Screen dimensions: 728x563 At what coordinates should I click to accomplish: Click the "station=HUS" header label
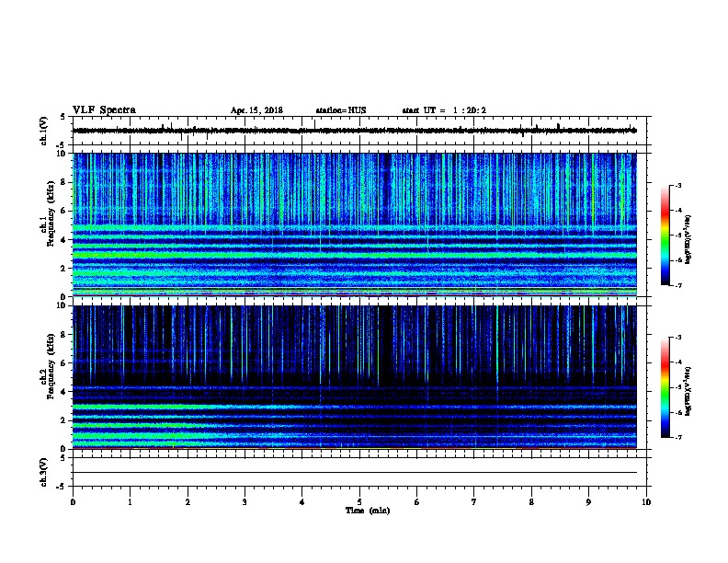coord(341,110)
